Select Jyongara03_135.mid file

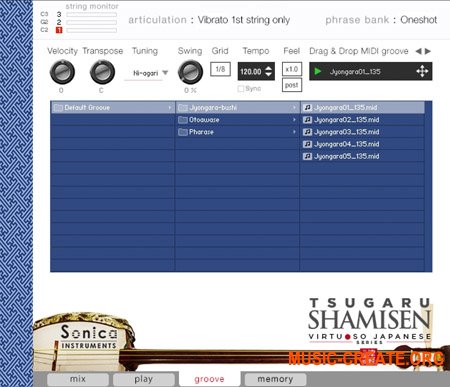(x=362, y=132)
